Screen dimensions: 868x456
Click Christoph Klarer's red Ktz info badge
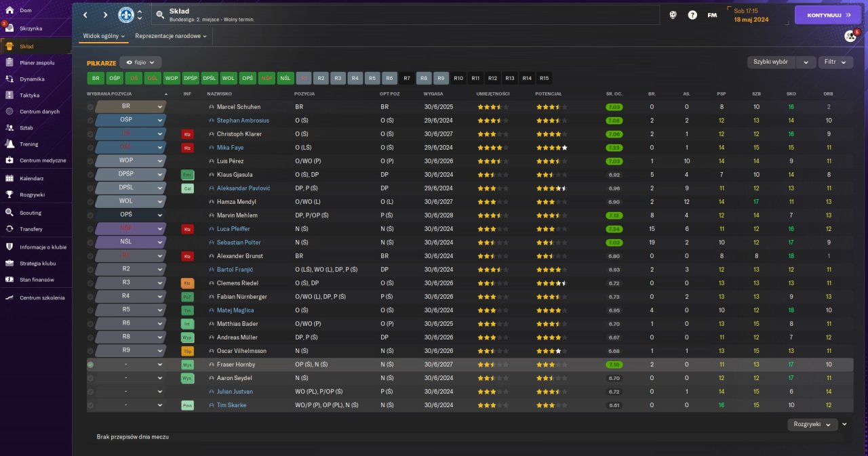coord(188,134)
